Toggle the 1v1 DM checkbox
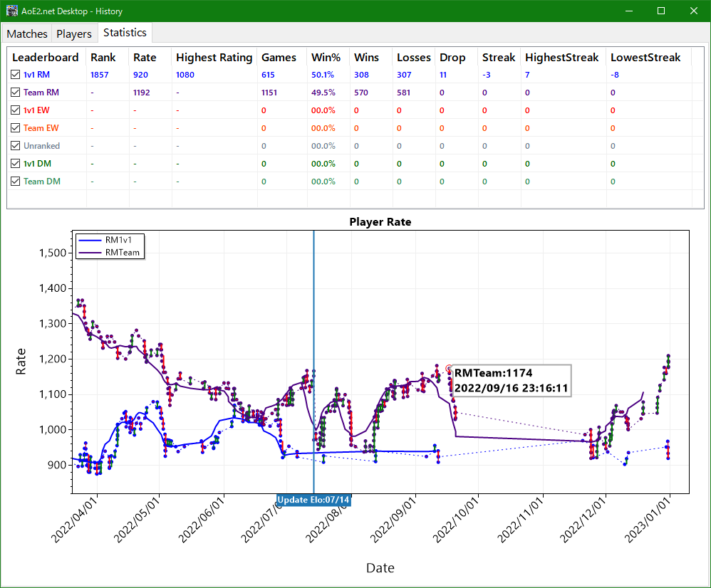711x588 pixels. (x=16, y=164)
